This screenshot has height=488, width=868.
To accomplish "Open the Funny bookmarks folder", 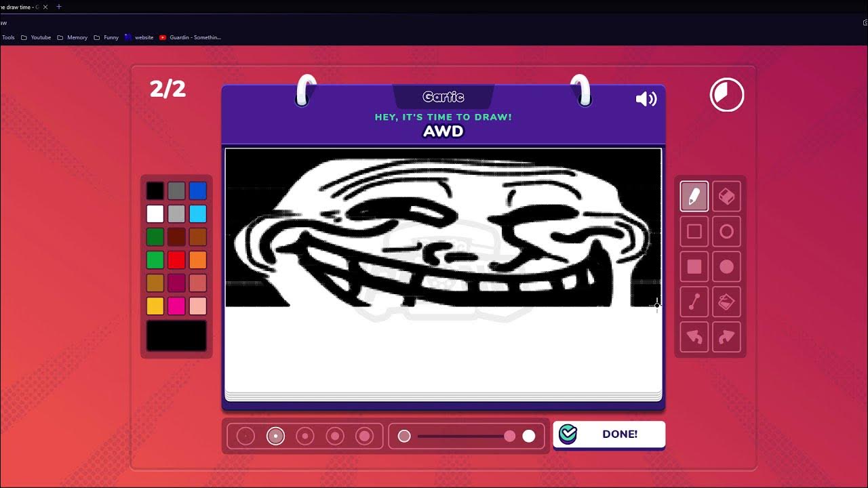I will [x=106, y=37].
